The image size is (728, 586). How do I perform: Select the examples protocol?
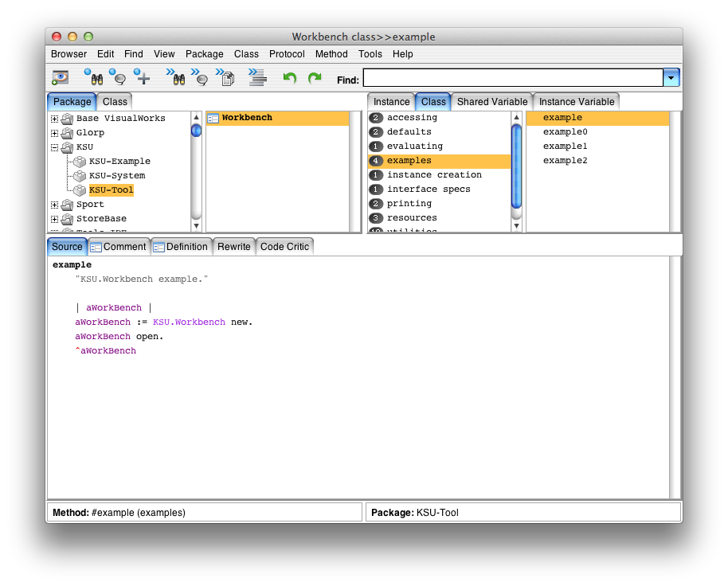[x=439, y=161]
